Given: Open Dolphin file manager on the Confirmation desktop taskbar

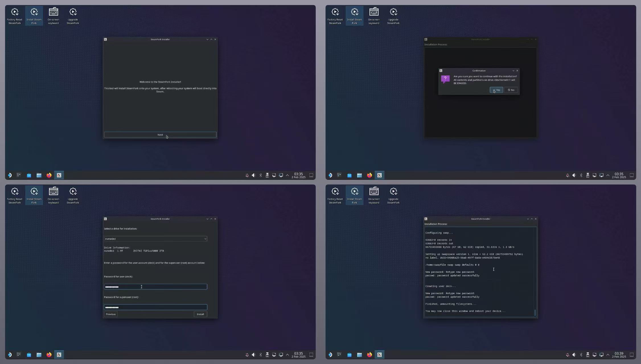Looking at the screenshot, I should click(359, 175).
